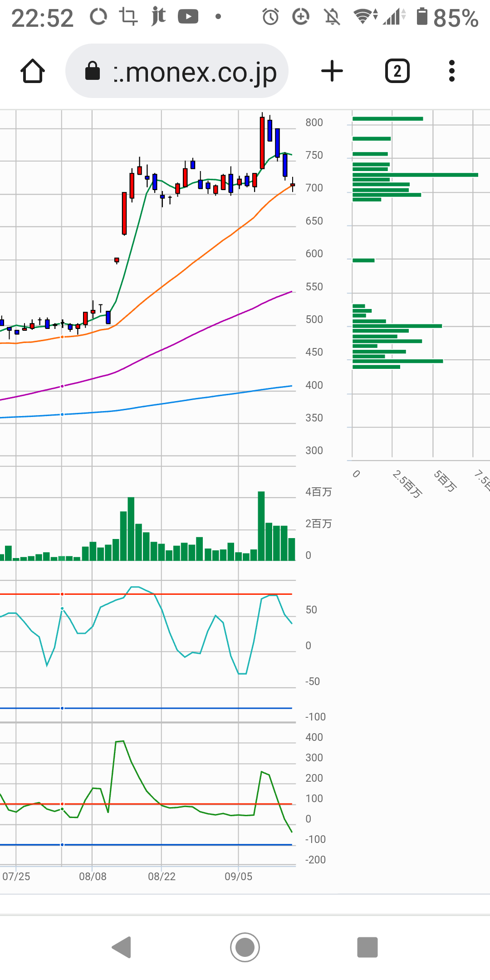The width and height of the screenshot is (490, 980).
Task: Tap the tallest volume bar near 09/05
Action: click(261, 526)
